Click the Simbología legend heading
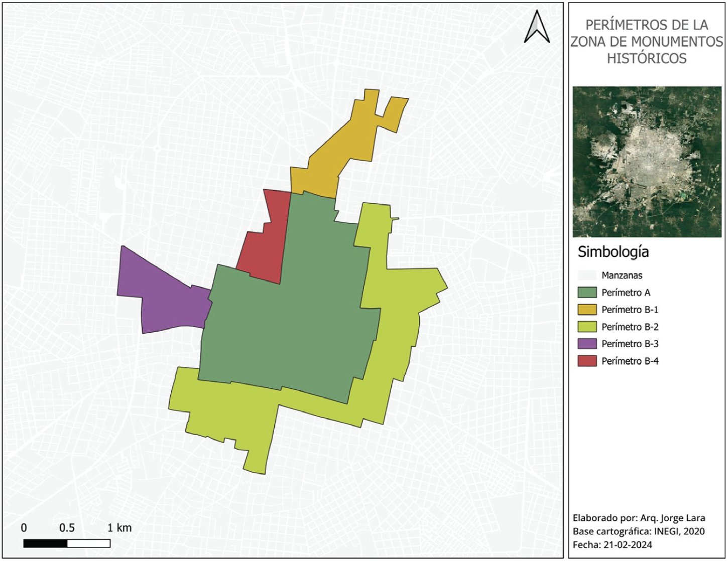The width and height of the screenshot is (728, 561). (x=613, y=251)
